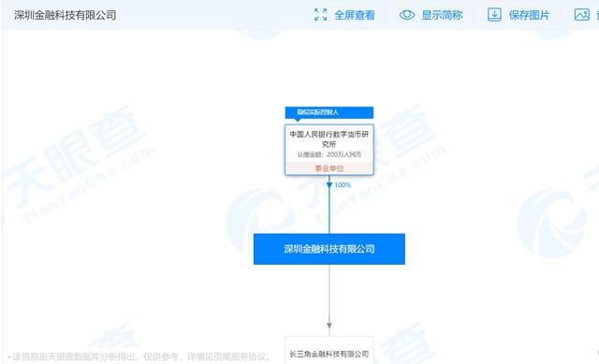This screenshot has width=599, height=364.
Task: Click the blue line above central company node
Action: pyautogui.click(x=329, y=211)
